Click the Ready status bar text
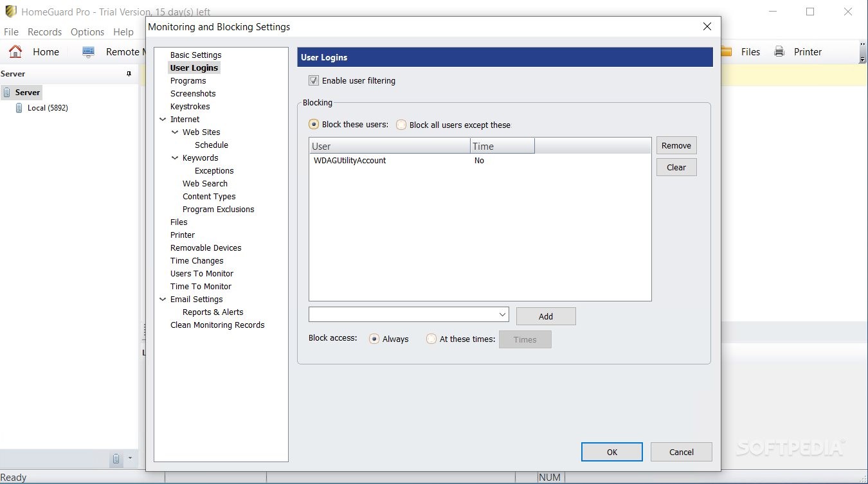This screenshot has width=868, height=484. coord(14,478)
